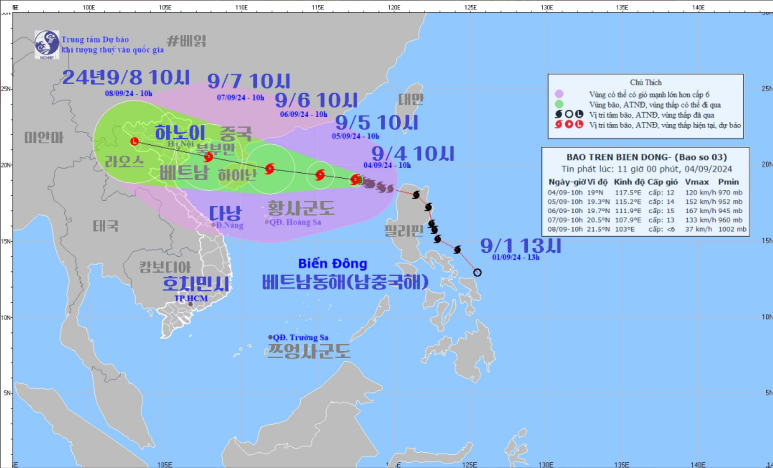Click the current storm position marker 04/09/24
Screen dimensions: 773x468
[355, 180]
